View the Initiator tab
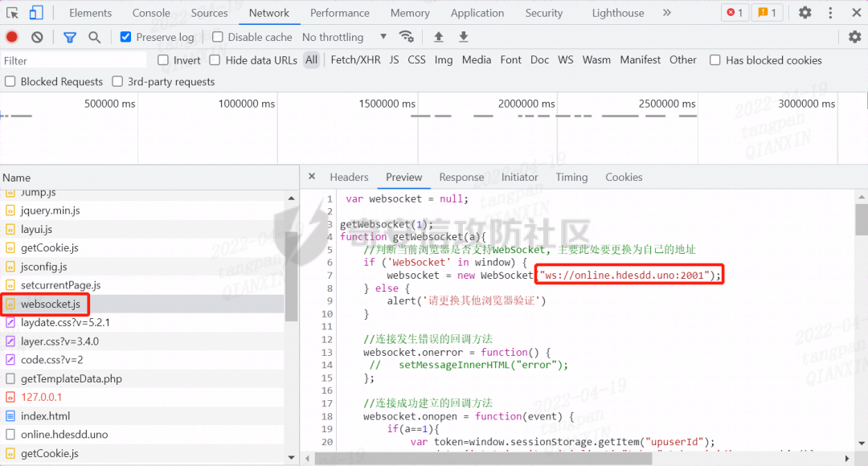868x466 pixels. [519, 177]
